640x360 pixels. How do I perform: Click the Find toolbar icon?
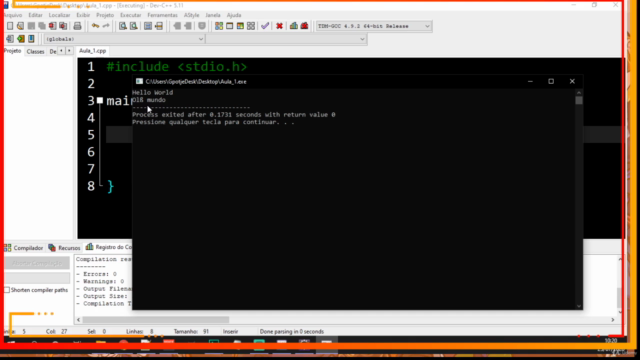coord(122,26)
